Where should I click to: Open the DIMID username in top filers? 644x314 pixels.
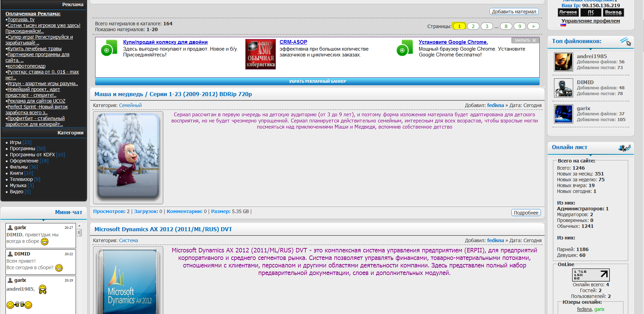(585, 82)
